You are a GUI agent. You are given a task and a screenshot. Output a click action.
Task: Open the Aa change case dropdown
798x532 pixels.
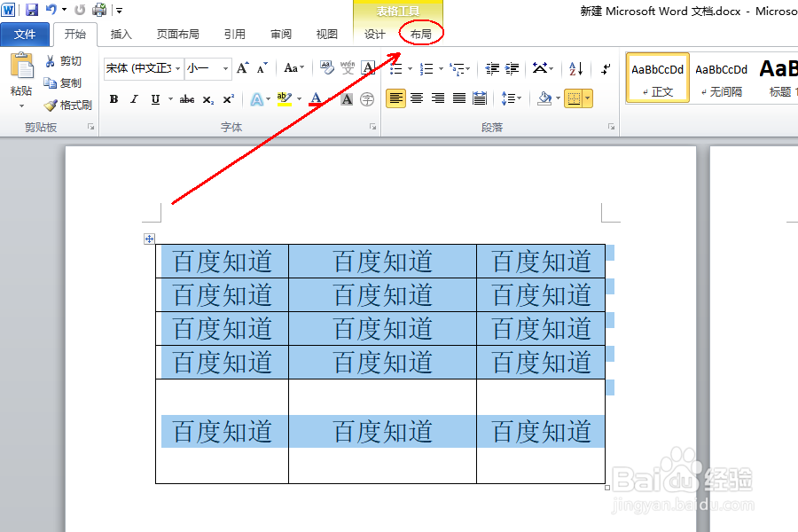(x=294, y=68)
